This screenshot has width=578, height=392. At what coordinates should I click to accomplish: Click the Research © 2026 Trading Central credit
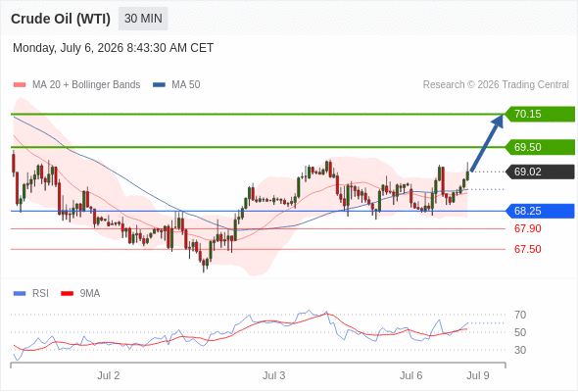[496, 85]
